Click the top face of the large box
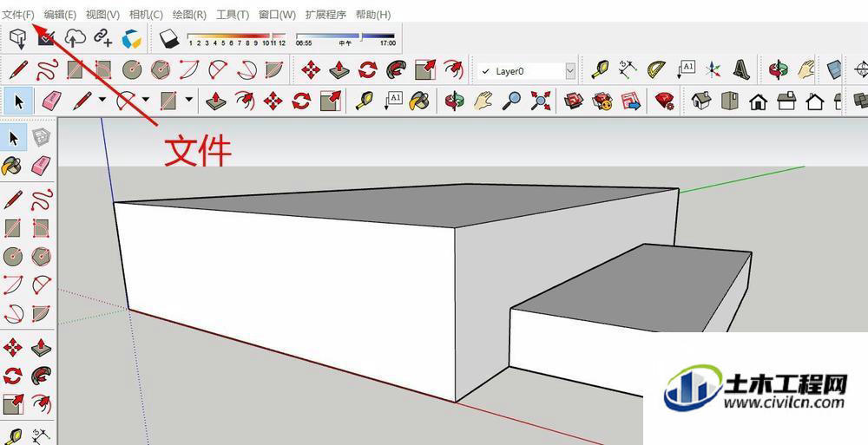 point(431,205)
